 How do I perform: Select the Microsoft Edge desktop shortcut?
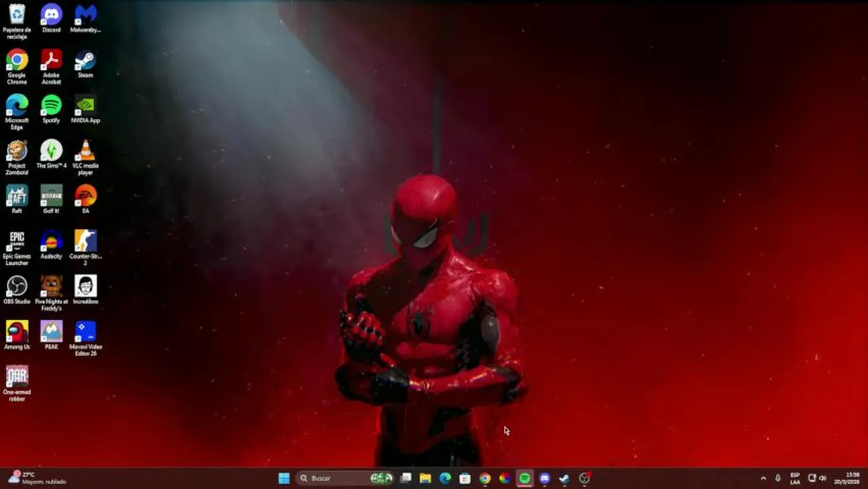(17, 112)
